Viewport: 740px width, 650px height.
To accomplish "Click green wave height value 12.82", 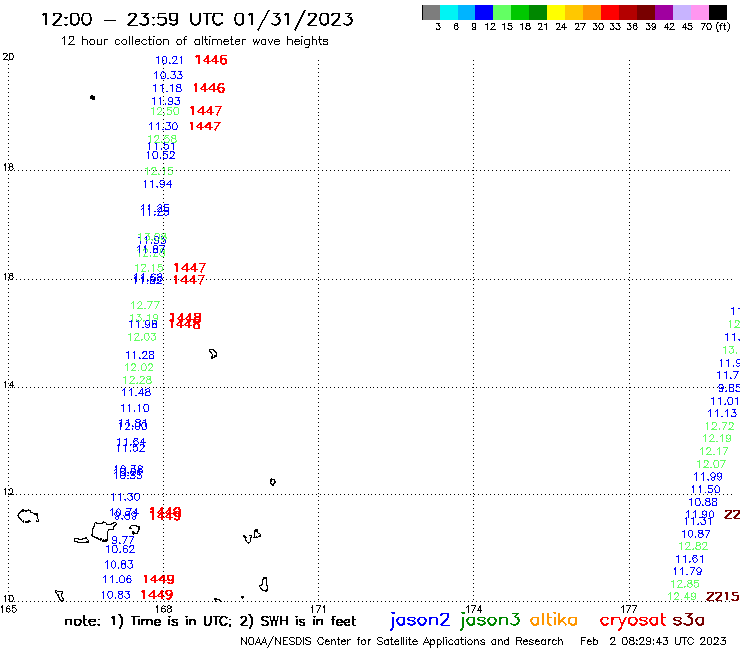I will [693, 547].
